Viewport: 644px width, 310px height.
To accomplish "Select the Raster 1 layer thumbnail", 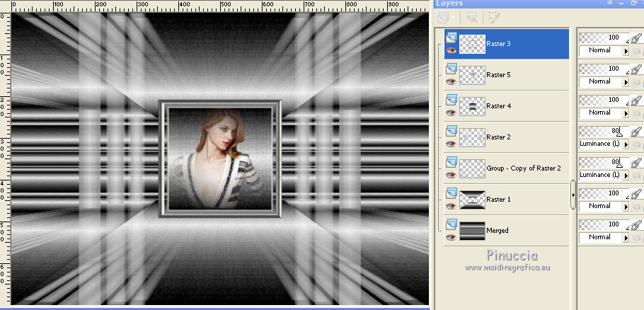I will [472, 200].
